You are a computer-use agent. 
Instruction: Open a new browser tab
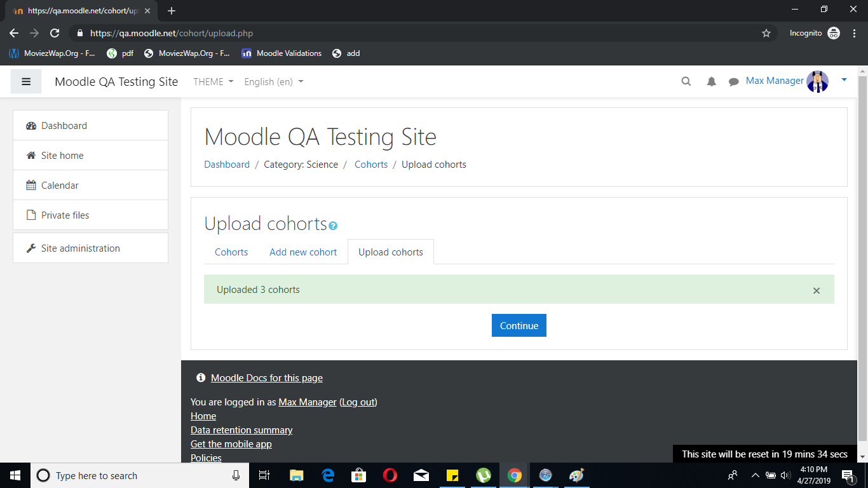point(172,11)
